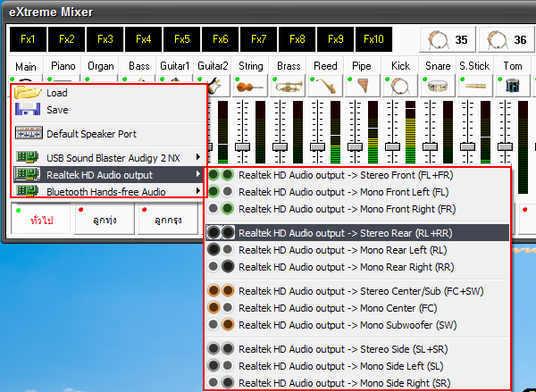This screenshot has height=392, width=536.
Task: Click the Kick channel fader handle
Action: click(x=392, y=146)
